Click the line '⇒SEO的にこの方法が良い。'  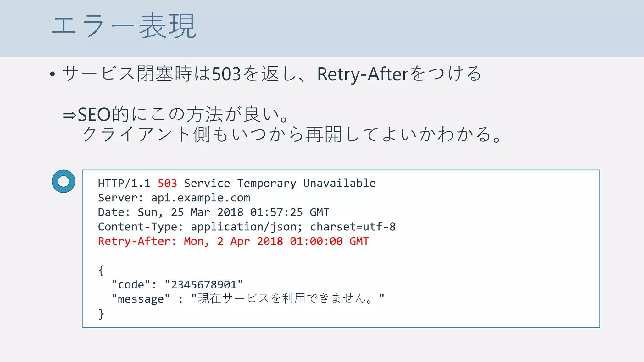click(x=175, y=114)
